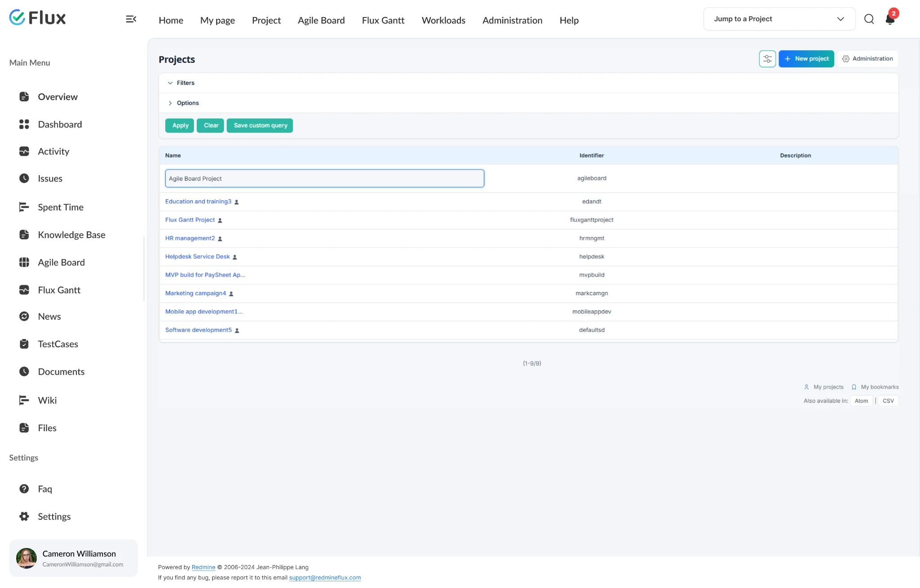920x588 pixels.
Task: Sort by the Identifier column header
Action: coord(592,155)
